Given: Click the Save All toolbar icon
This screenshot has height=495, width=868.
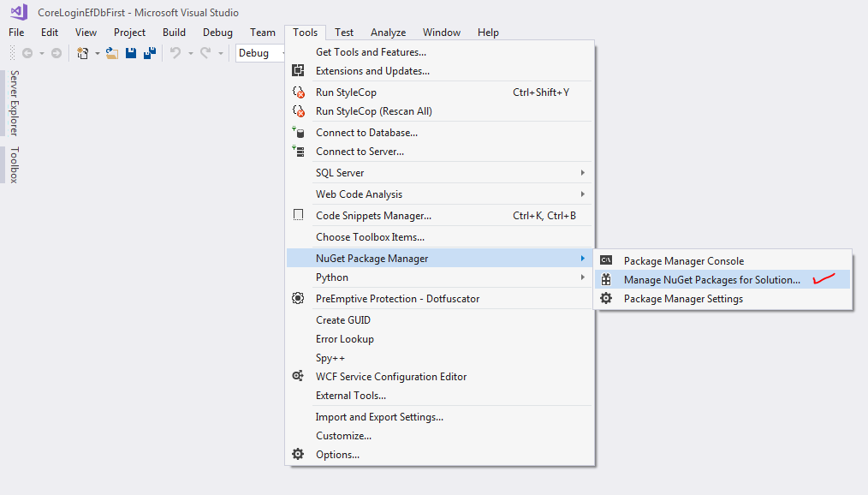Looking at the screenshot, I should coord(149,53).
